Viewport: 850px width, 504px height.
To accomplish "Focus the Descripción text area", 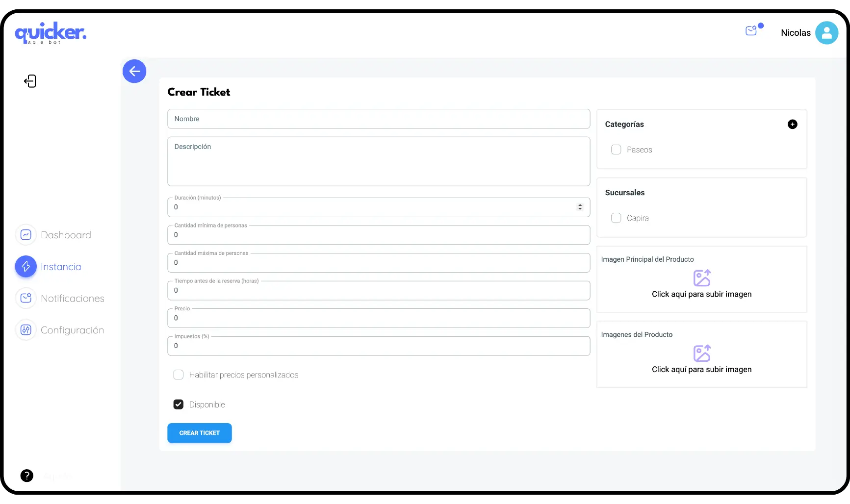I will 379,161.
